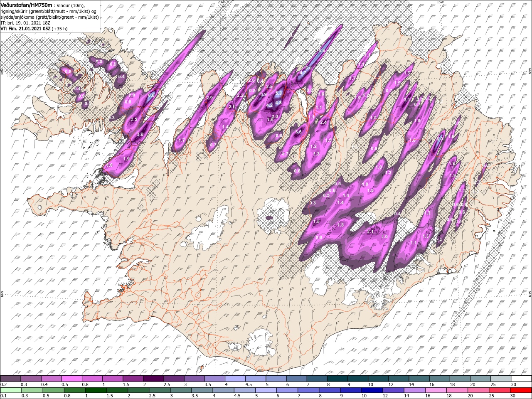532x399 pixels.
Task: Click the '3.6' snowfall value label
Action: (x=298, y=132)
